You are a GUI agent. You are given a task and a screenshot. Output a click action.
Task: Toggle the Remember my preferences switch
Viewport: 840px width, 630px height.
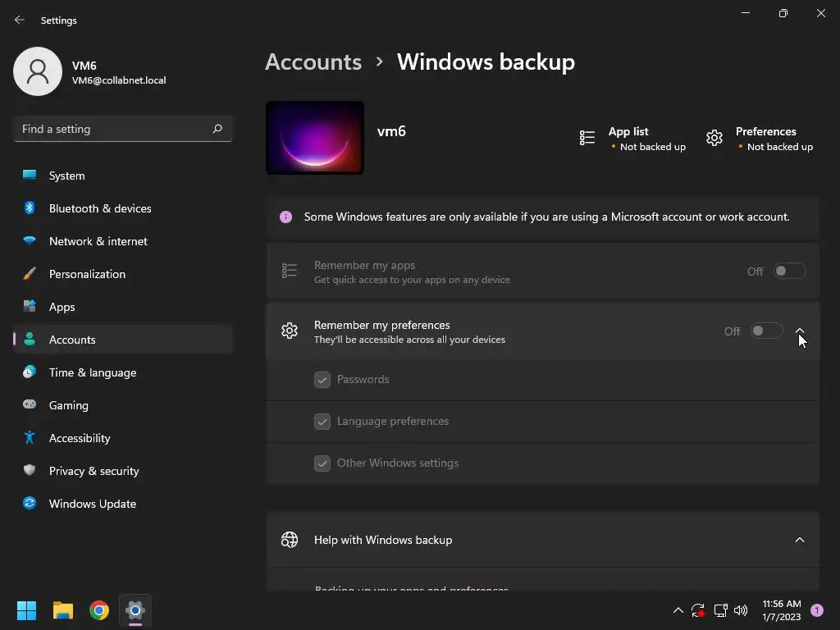[x=766, y=331]
